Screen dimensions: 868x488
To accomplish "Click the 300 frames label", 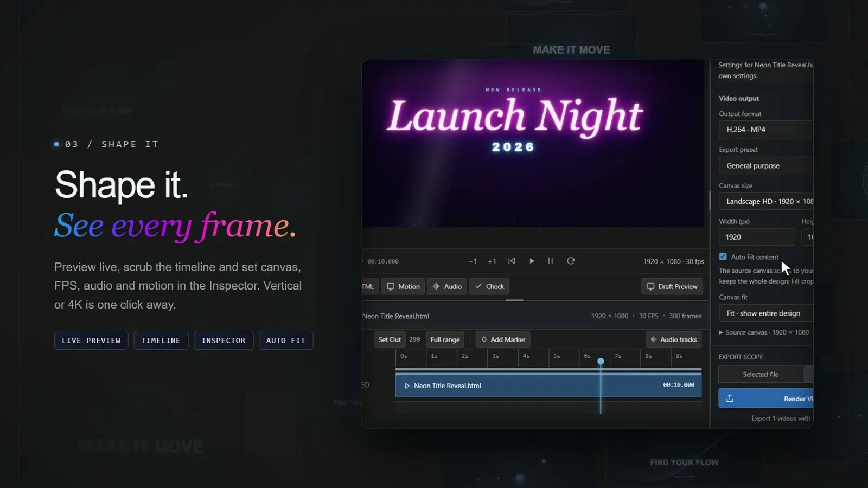I will coord(685,316).
